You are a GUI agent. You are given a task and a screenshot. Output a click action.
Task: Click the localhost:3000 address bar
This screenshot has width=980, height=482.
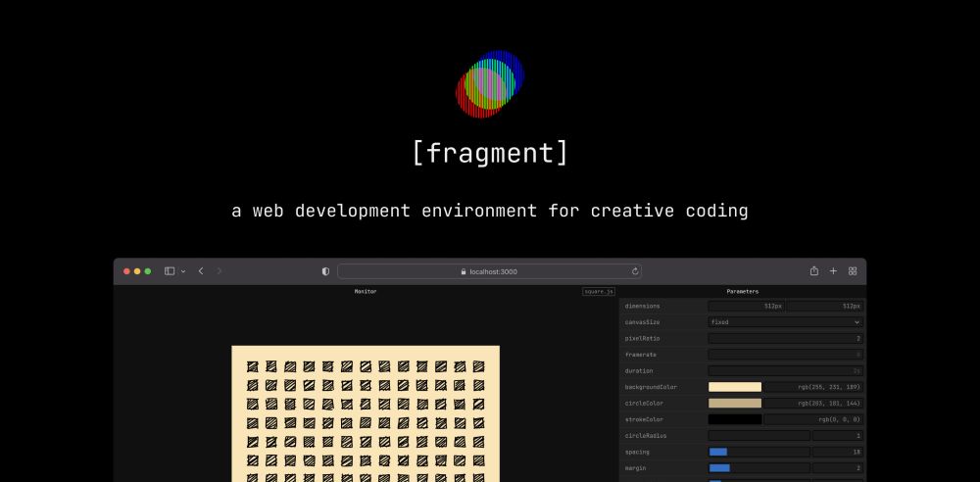(489, 271)
